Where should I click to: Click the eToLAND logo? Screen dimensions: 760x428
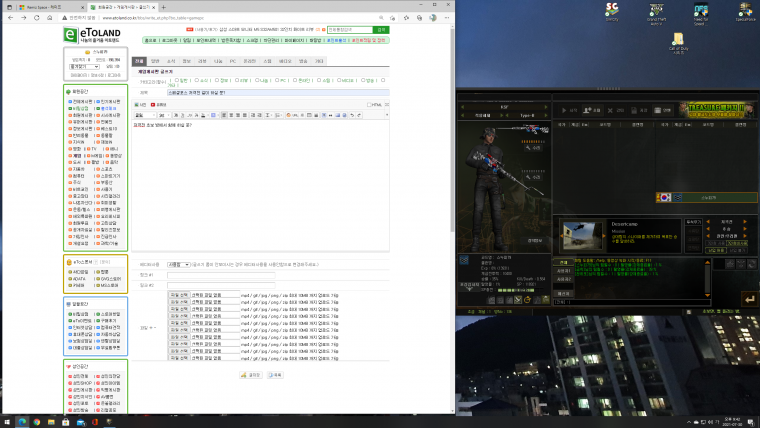[x=92, y=35]
